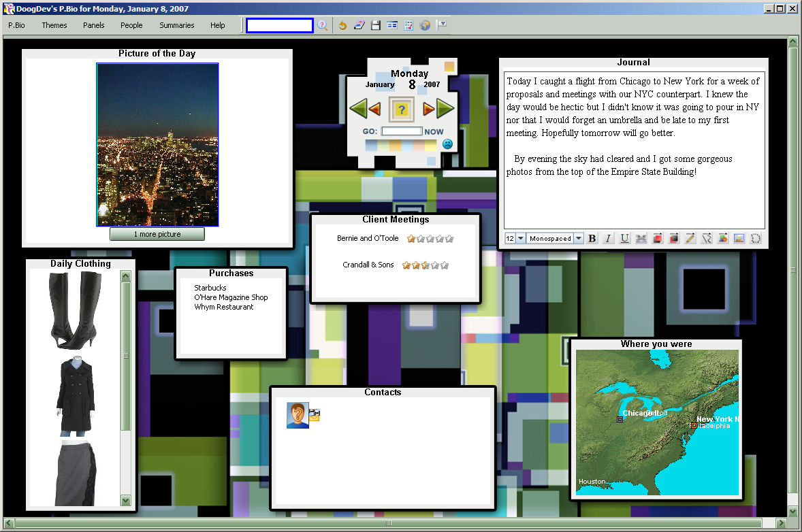Click the "1 more picture" button
802x532 pixels.
click(157, 234)
